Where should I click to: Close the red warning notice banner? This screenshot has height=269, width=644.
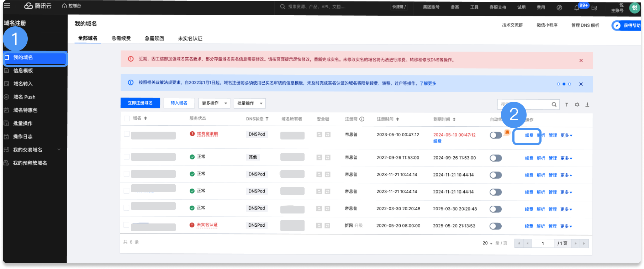click(x=581, y=60)
